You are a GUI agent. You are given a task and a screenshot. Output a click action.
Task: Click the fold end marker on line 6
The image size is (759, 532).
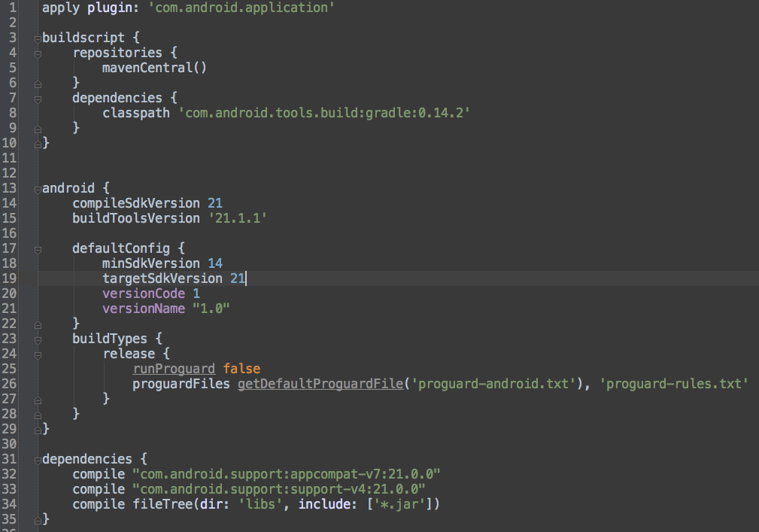[38, 84]
